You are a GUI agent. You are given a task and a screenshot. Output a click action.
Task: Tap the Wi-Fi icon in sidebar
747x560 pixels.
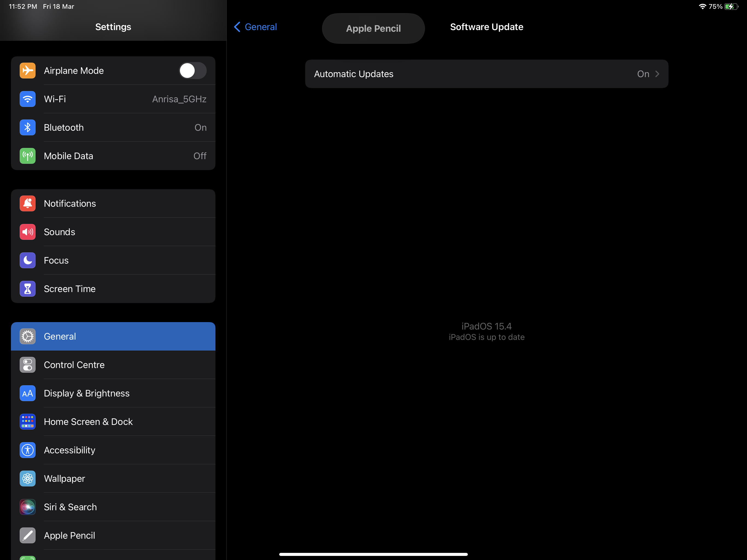(27, 99)
